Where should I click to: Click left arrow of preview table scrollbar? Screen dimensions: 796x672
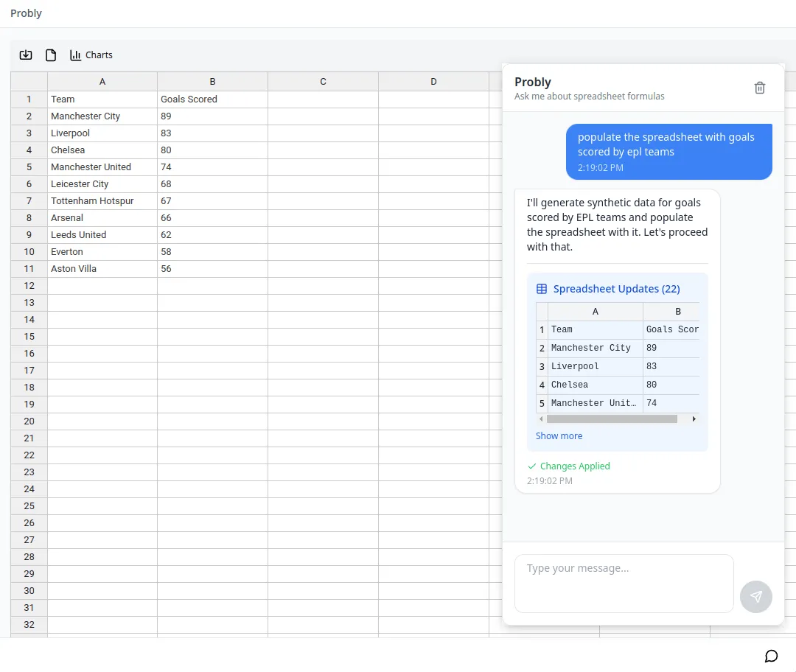coord(541,419)
